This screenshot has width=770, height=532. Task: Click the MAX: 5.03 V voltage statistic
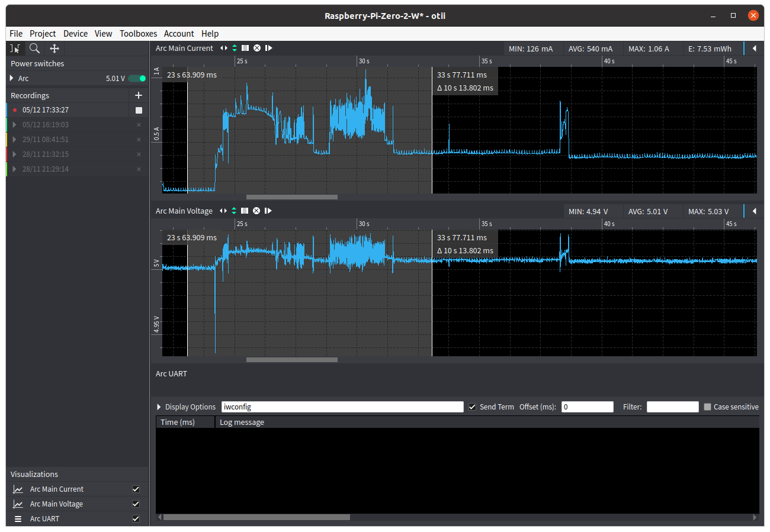[708, 212]
